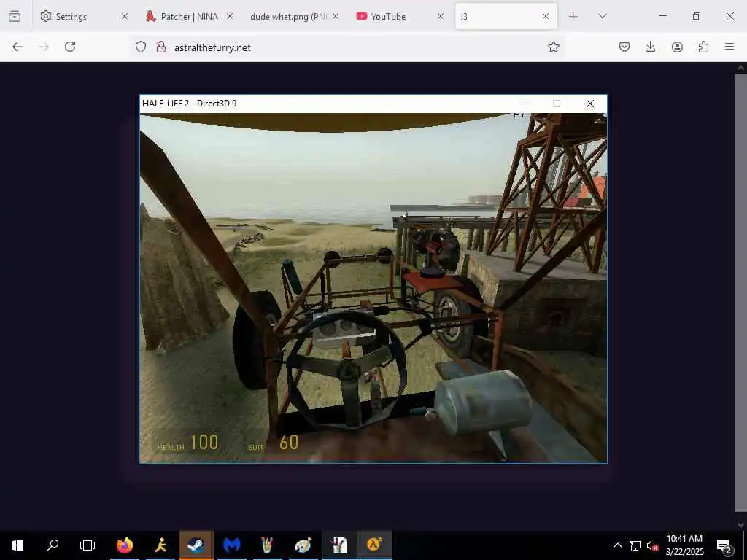Open the tracking protection shield icon
This screenshot has width=747, height=560.
click(x=141, y=47)
